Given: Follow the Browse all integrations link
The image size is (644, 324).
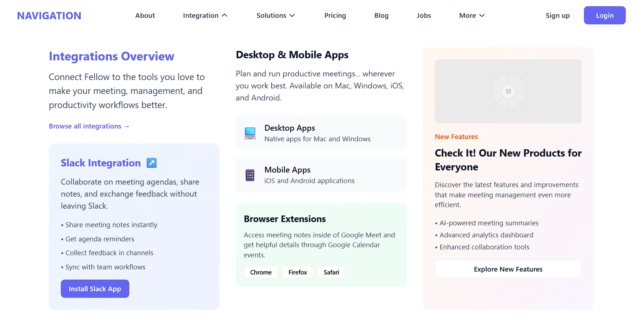Looking at the screenshot, I should click(89, 126).
